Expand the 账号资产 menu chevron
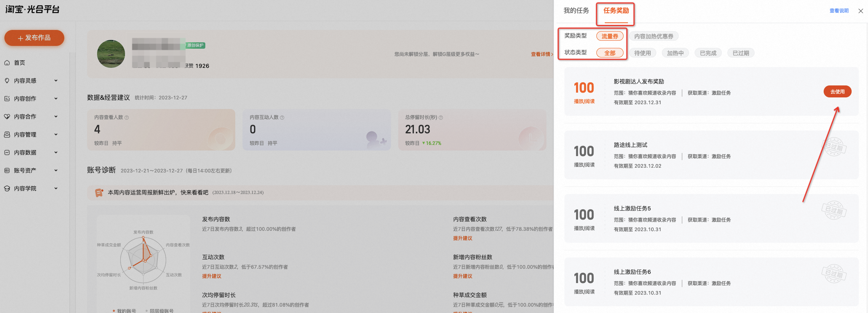The image size is (868, 313). pyautogui.click(x=56, y=170)
